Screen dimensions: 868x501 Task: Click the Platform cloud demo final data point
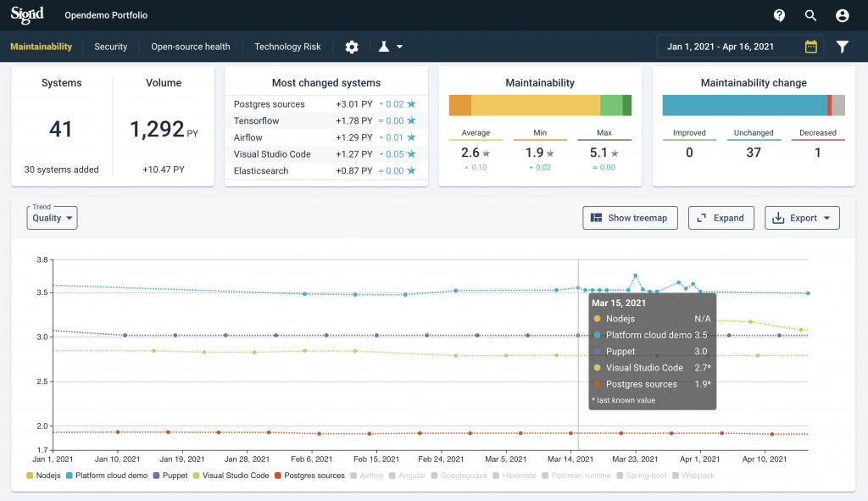pyautogui.click(x=808, y=293)
